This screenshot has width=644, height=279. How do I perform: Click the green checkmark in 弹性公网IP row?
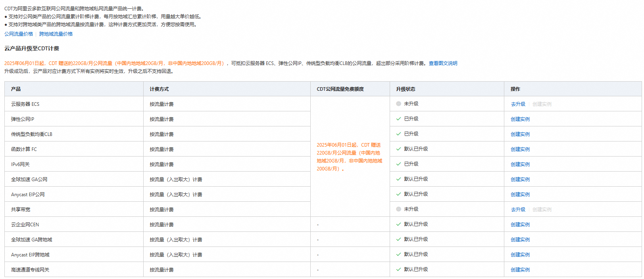(x=398, y=119)
